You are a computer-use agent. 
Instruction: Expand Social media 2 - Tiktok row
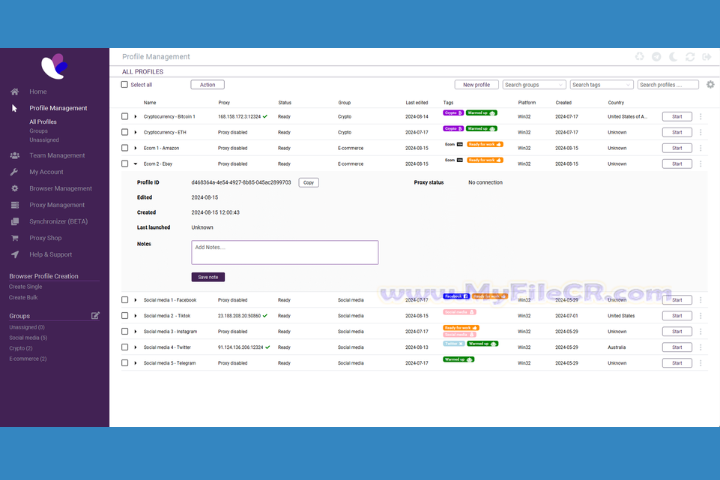point(135,316)
